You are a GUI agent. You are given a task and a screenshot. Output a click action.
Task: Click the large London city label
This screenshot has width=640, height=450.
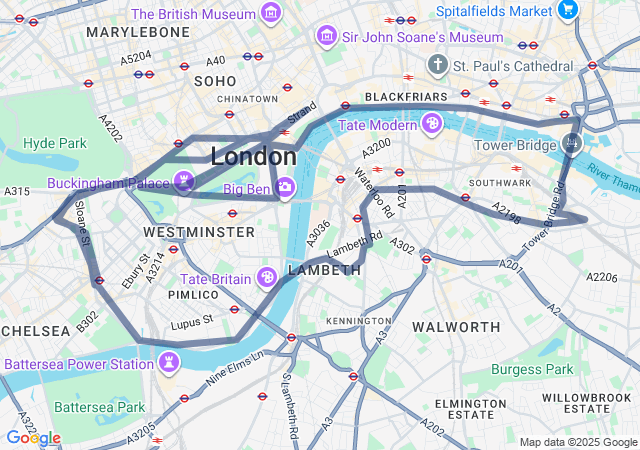253,156
